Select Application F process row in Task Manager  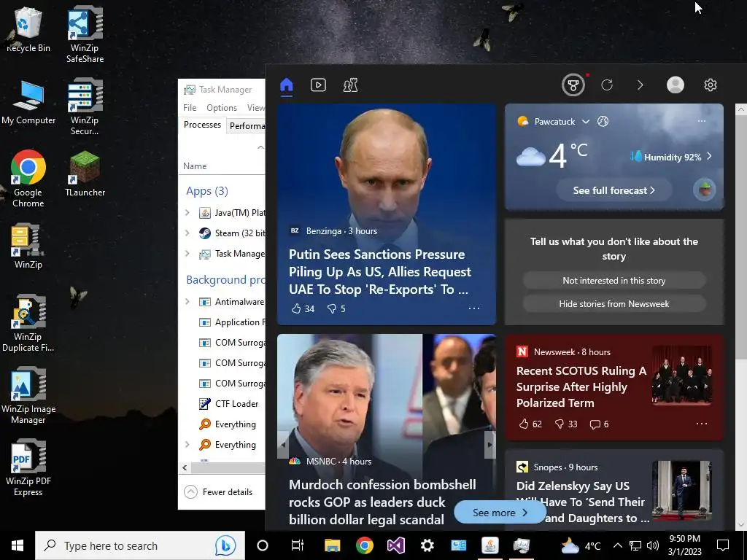click(x=222, y=322)
